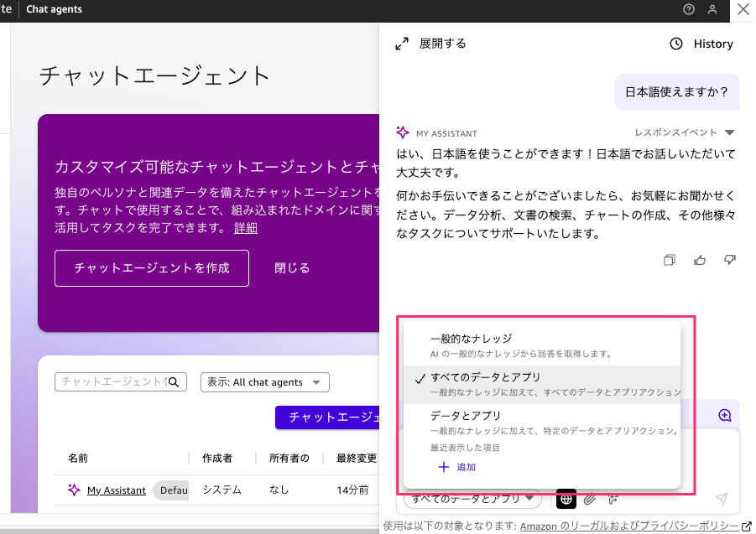The image size is (756, 534).
Task: Collapse the すべてのデータとアプリ scope dropdown
Action: pos(472,499)
